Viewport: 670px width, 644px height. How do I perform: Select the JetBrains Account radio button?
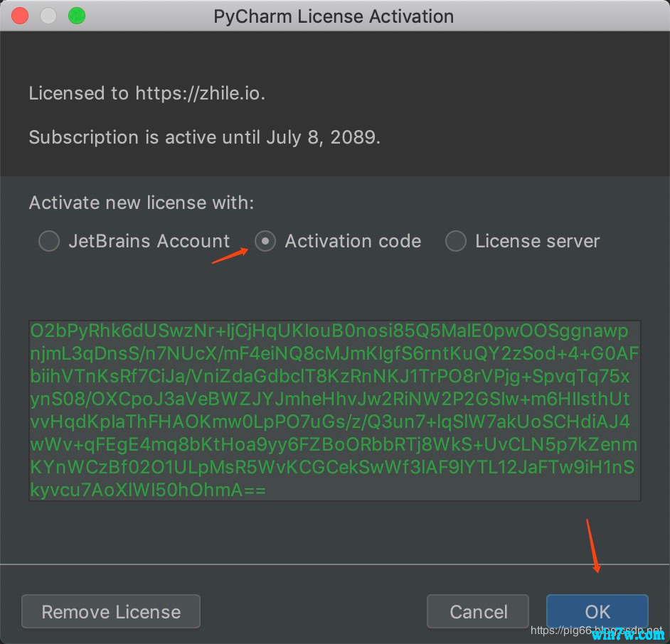[x=49, y=242]
